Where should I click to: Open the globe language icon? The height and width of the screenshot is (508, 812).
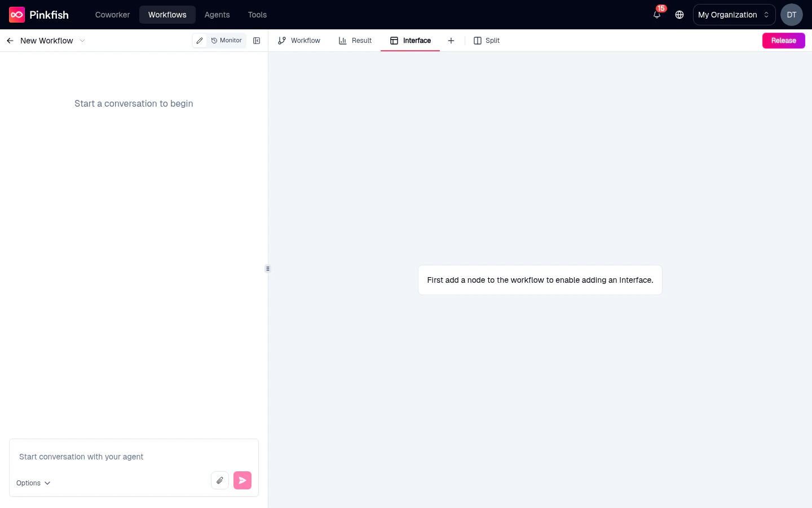coord(679,15)
